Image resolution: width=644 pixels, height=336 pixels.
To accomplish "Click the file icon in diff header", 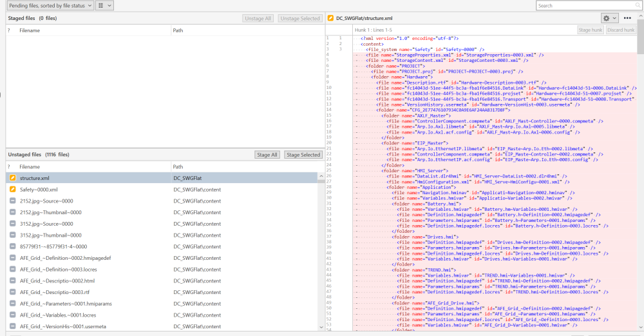I will [x=330, y=19].
